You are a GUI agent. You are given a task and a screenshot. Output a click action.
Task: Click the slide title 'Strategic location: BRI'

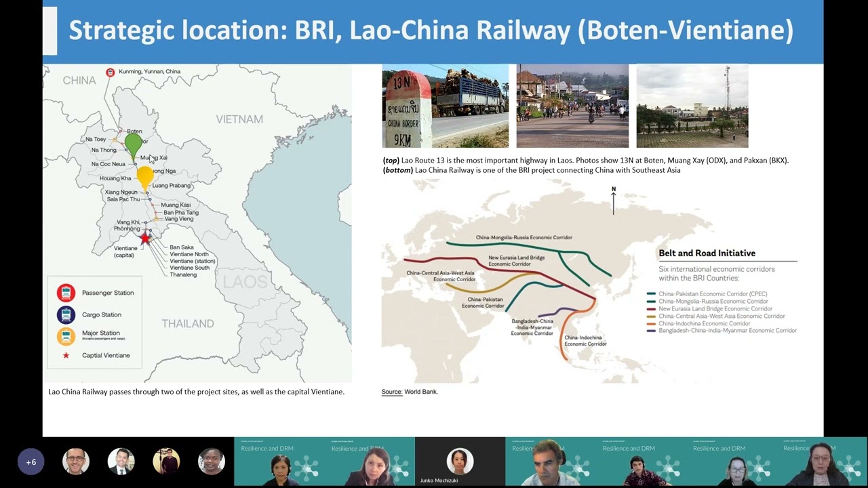tap(431, 30)
